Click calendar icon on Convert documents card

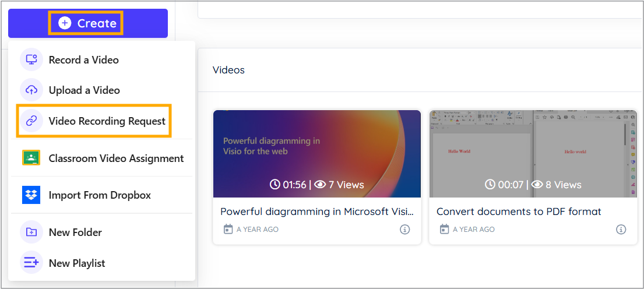[444, 229]
